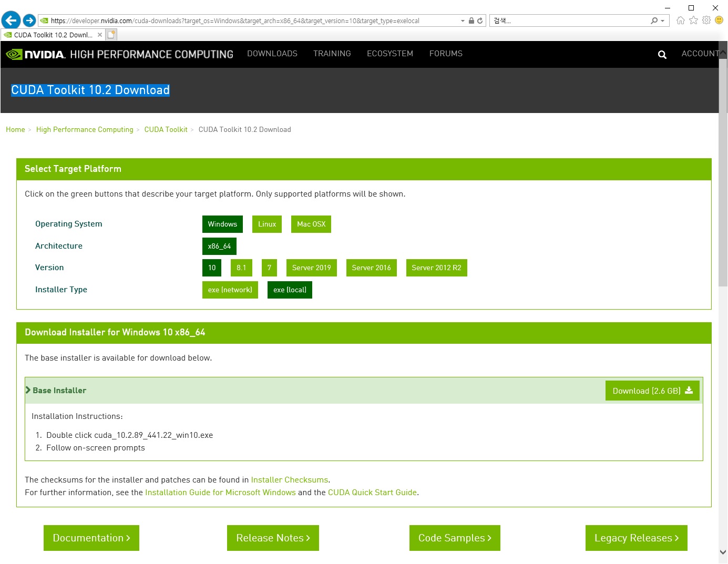
Task: Click the smiley feedback icon
Action: 719,20
